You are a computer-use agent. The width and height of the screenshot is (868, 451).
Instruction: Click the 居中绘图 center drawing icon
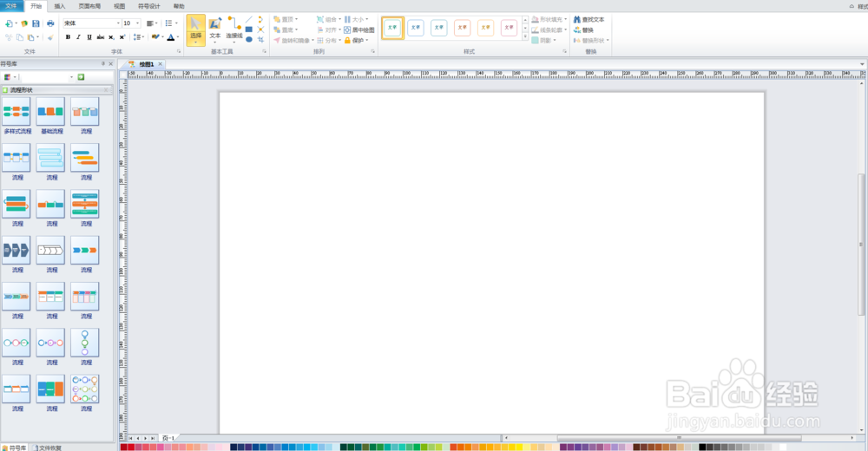(x=359, y=29)
